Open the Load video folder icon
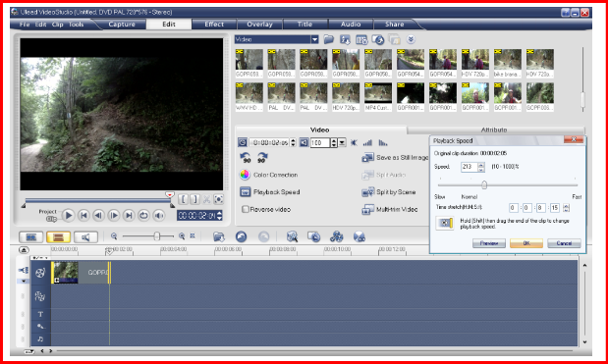 click(328, 39)
